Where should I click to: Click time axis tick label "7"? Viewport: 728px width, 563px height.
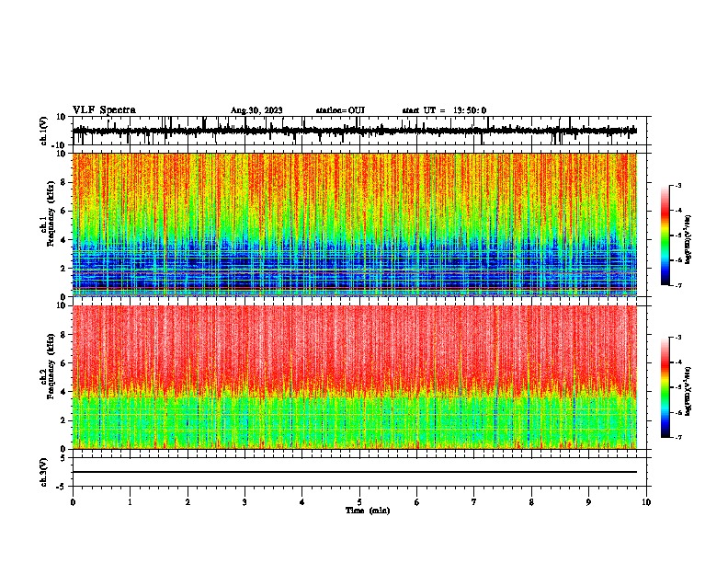click(474, 502)
